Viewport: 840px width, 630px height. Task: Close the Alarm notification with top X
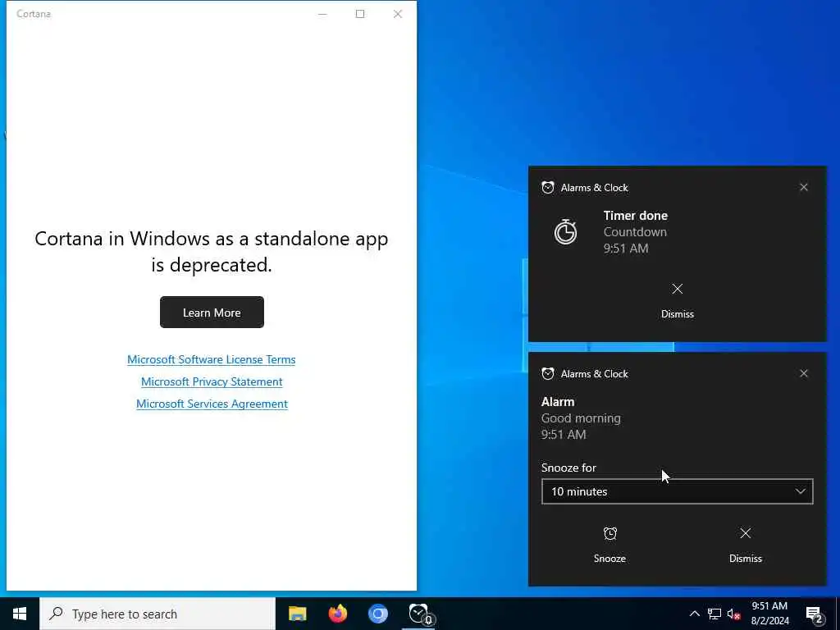click(x=804, y=373)
